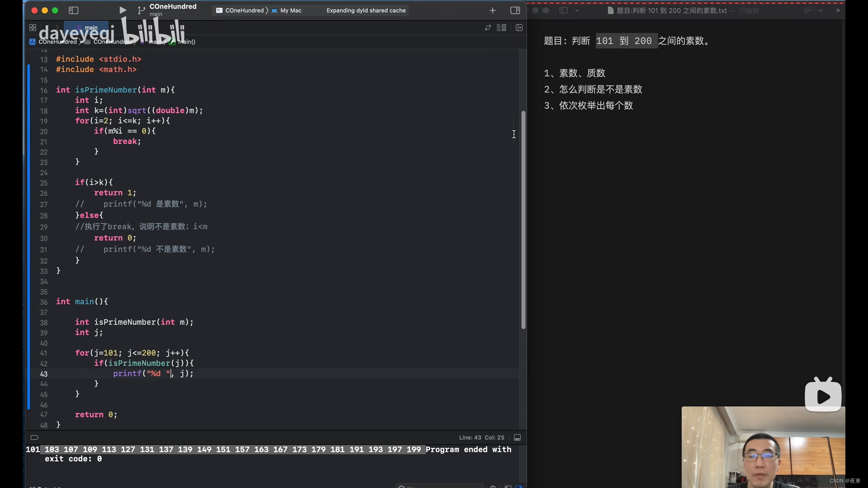Open the Library using the plus toolbar icon
The height and width of the screenshot is (488, 868).
point(492,10)
